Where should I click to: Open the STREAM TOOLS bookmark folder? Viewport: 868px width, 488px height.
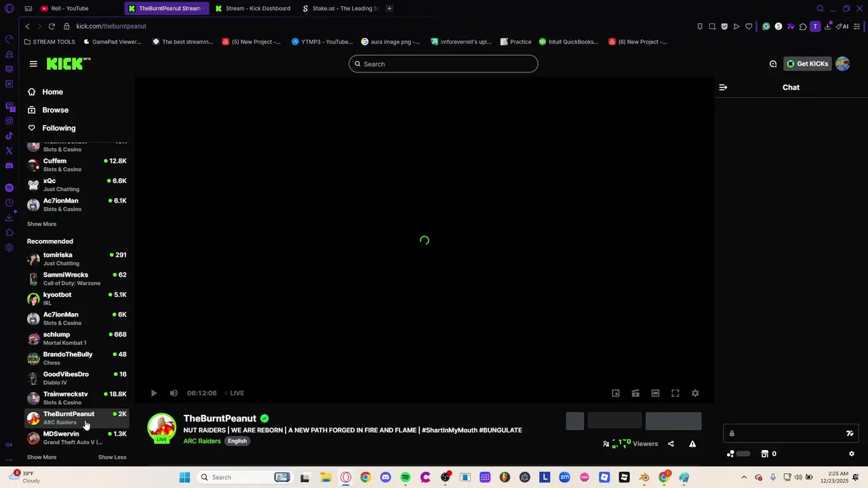tap(50, 42)
